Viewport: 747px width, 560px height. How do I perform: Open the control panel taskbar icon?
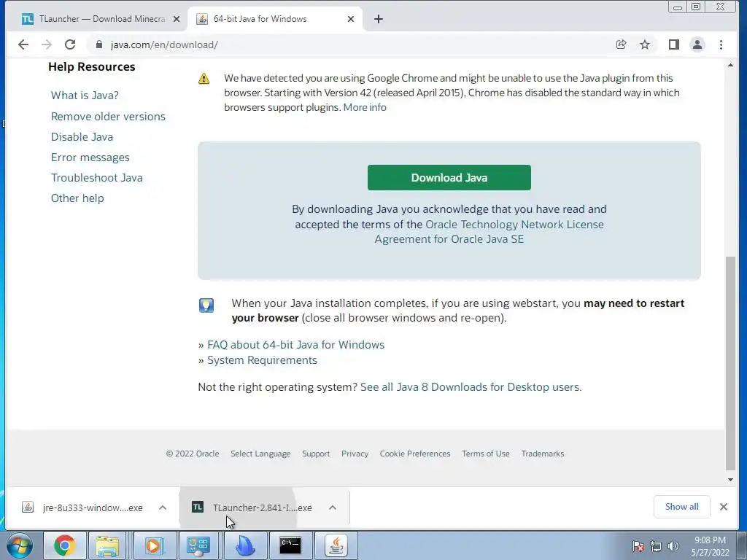198,545
